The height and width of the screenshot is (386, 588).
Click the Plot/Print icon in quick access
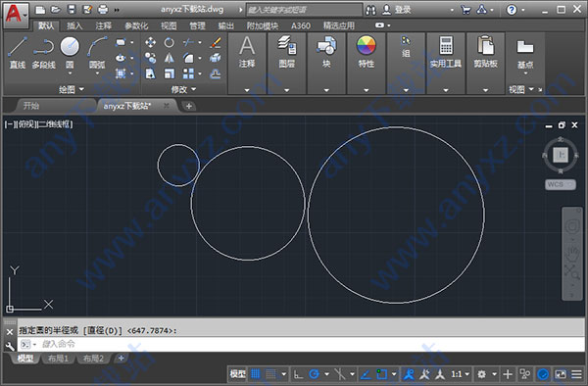click(103, 10)
